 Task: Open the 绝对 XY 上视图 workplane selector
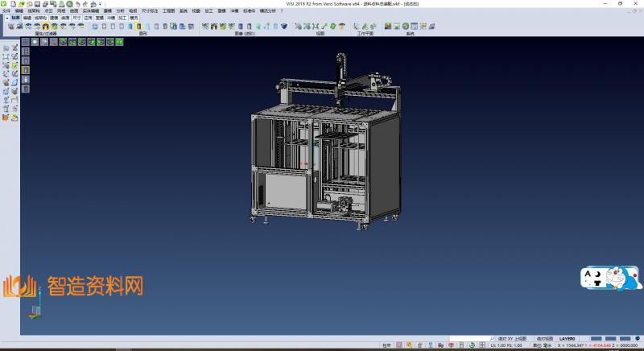click(512, 339)
